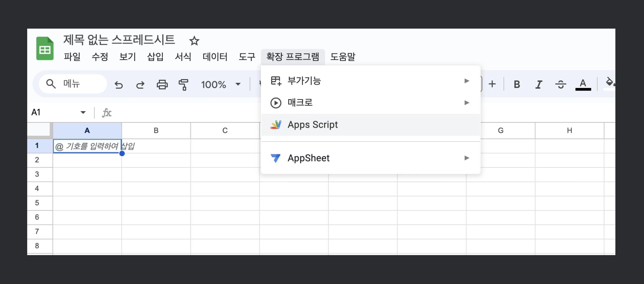The image size is (644, 284).
Task: Expand the A1 name box dropdown
Action: (x=83, y=112)
